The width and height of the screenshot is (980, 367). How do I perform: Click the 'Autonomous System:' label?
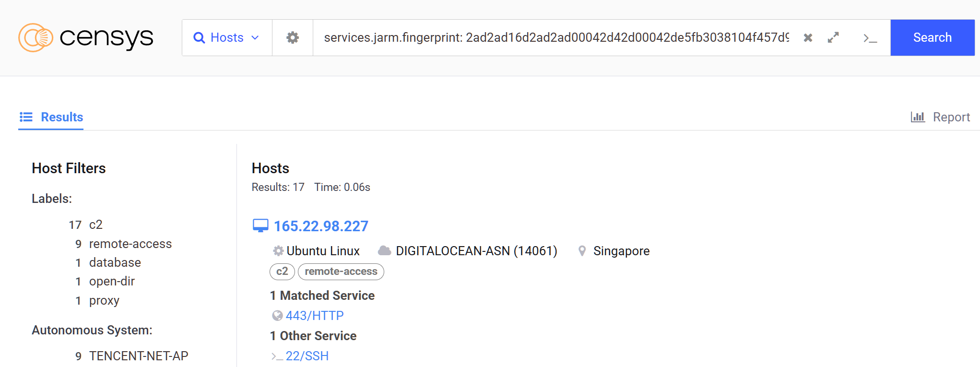pyautogui.click(x=92, y=330)
